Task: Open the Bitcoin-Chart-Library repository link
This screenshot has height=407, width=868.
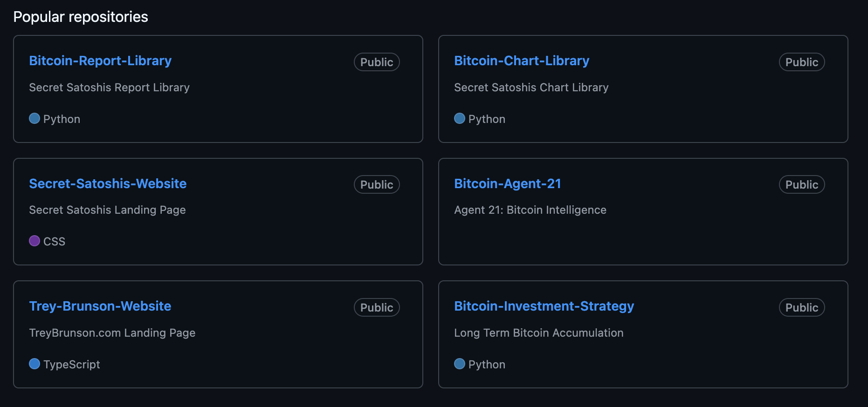Action: 522,61
